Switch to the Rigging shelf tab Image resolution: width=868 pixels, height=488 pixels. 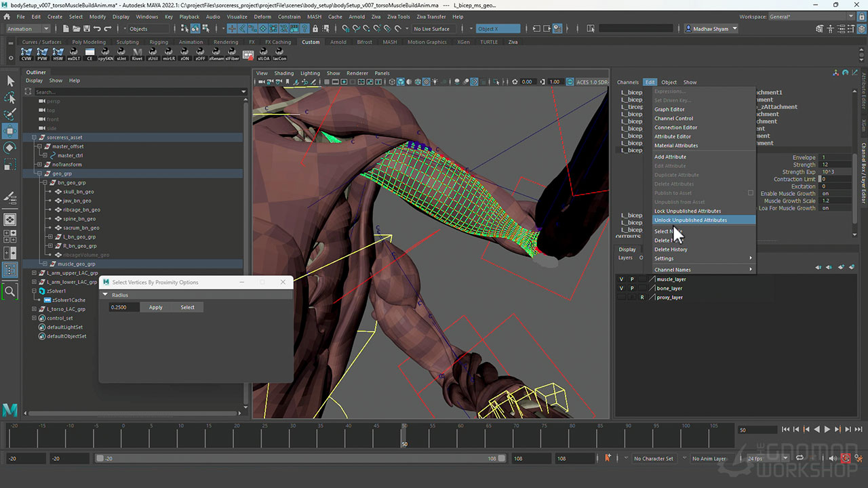tap(159, 42)
